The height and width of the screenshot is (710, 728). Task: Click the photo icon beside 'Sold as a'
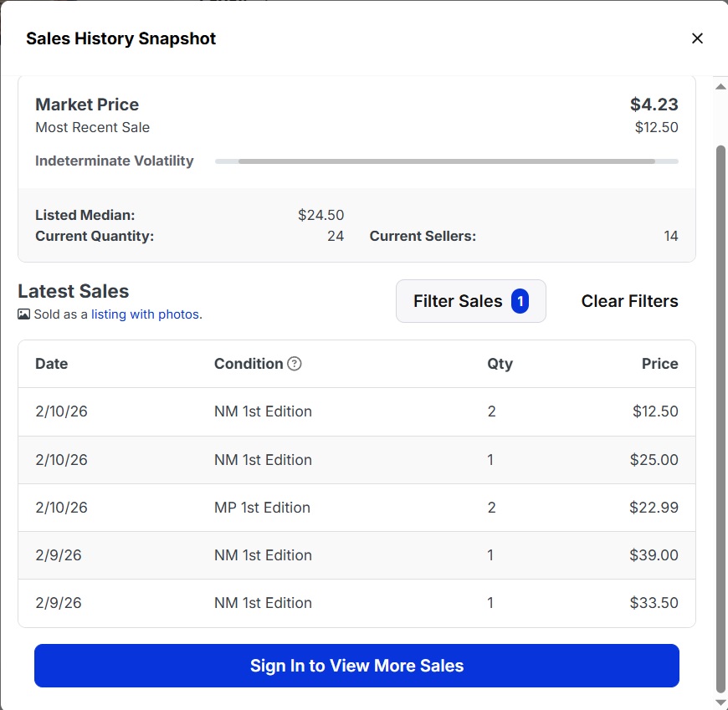coord(24,314)
